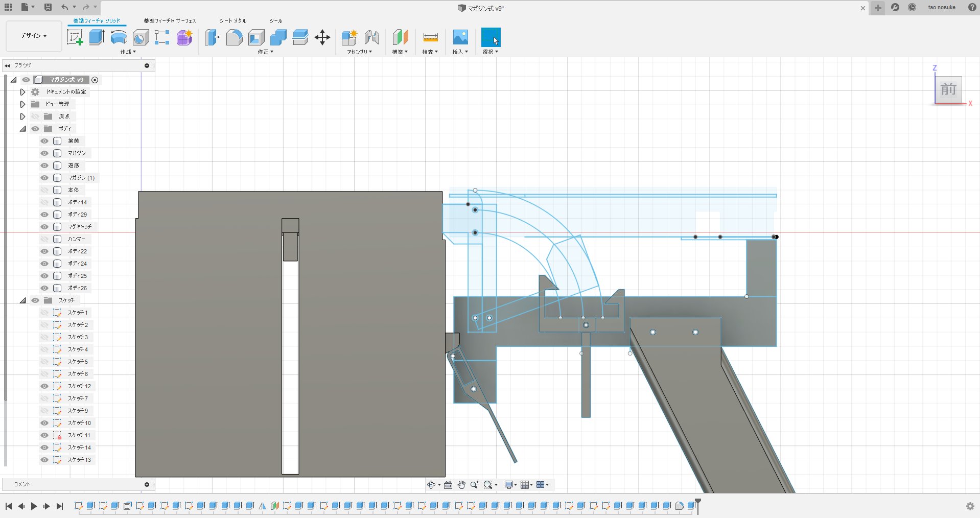Viewport: 980px width, 518px height.
Task: Jump to the timeline beginning
Action: 9,506
